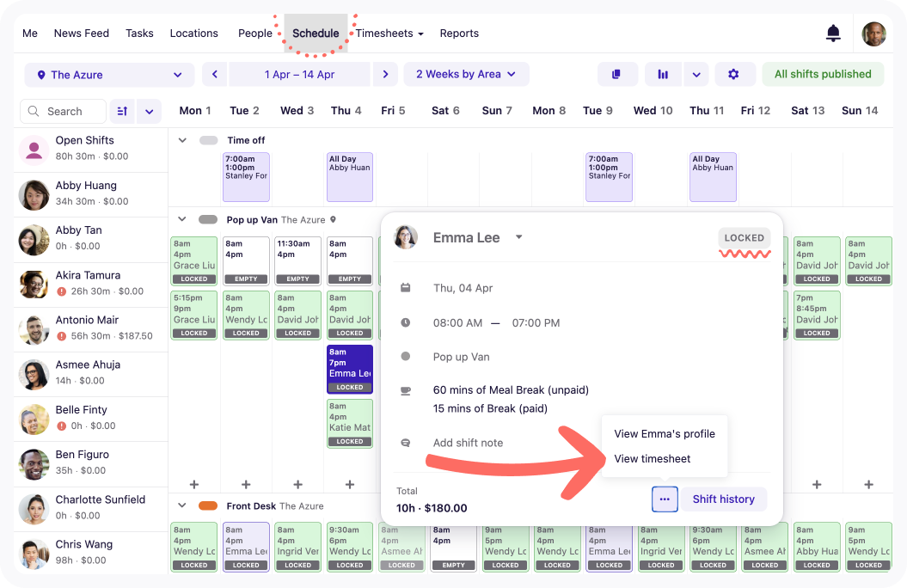907x588 pixels.
Task: Click the ellipsis button next to Shift history
Action: tap(665, 499)
